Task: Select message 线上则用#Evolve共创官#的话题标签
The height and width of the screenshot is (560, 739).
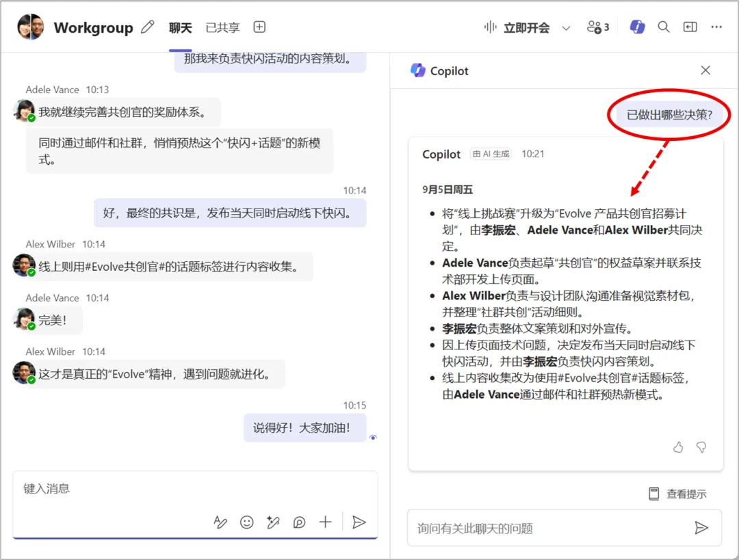Action: click(169, 267)
